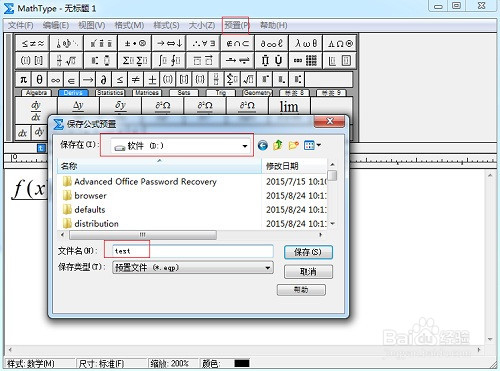Viewport: 500px width, 371px height.
Task: Switch to the Algebra tab
Action: (36, 93)
